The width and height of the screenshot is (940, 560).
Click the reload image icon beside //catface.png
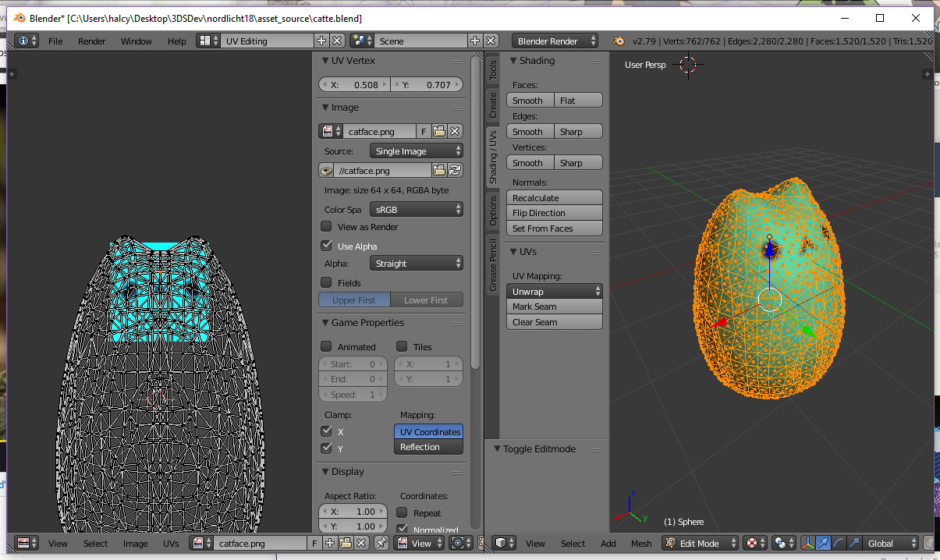pyautogui.click(x=455, y=170)
